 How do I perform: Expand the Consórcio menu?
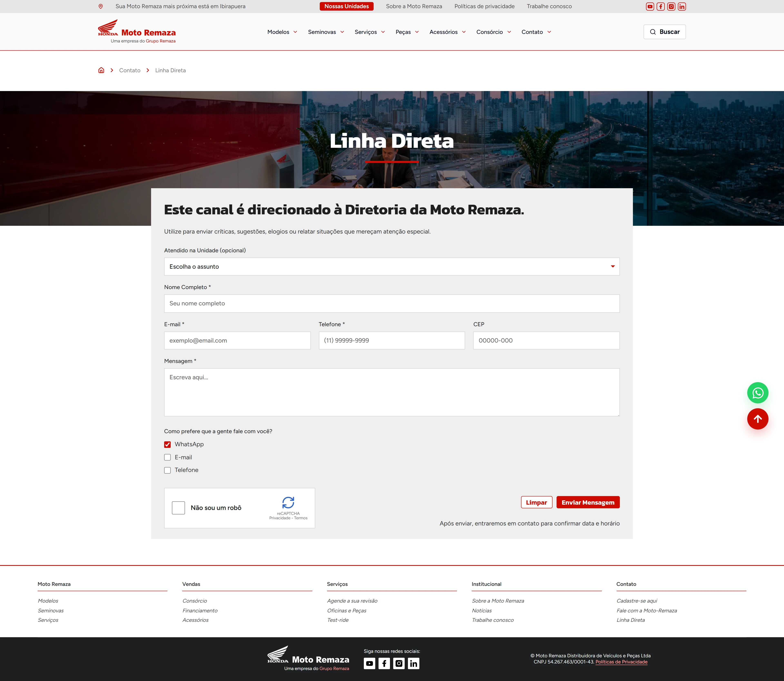494,32
